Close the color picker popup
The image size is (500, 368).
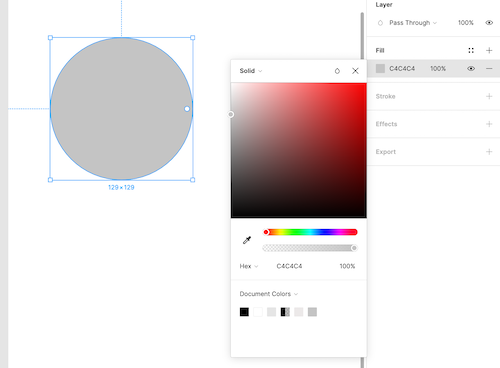tap(355, 71)
